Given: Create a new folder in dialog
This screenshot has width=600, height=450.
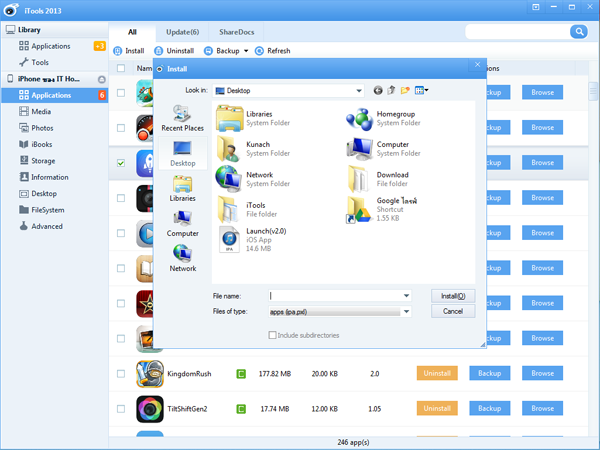Looking at the screenshot, I should click(x=405, y=91).
